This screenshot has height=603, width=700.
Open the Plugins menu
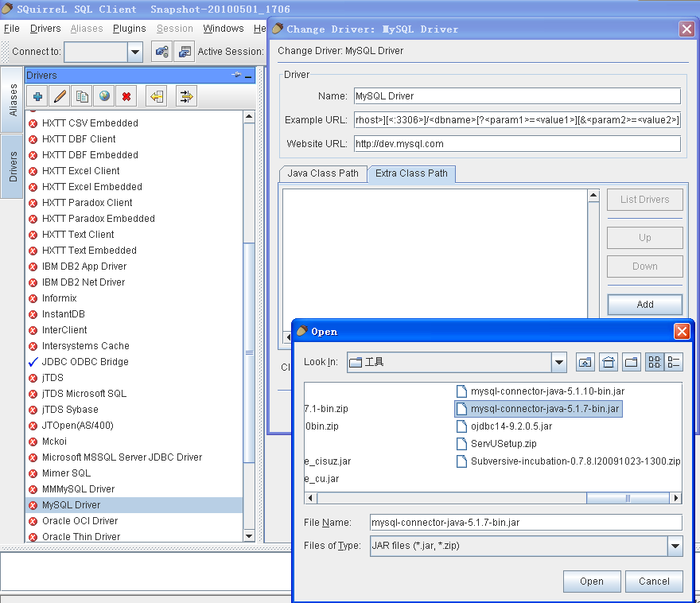[129, 29]
